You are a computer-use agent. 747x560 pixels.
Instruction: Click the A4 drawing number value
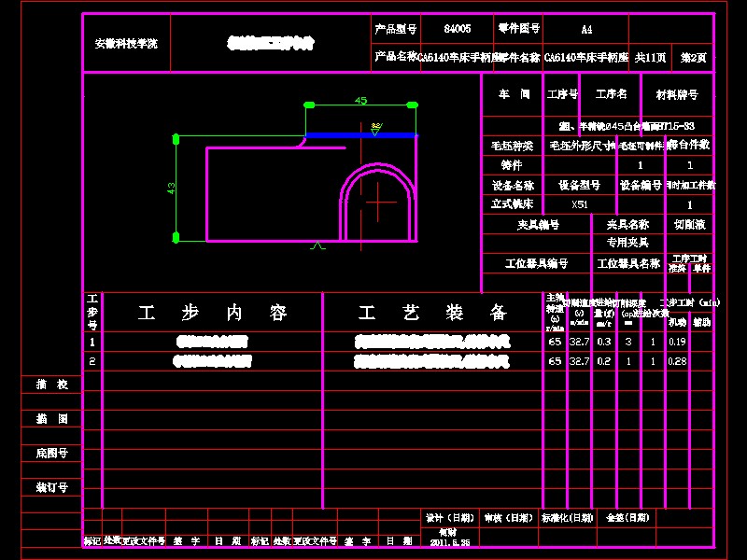click(586, 30)
